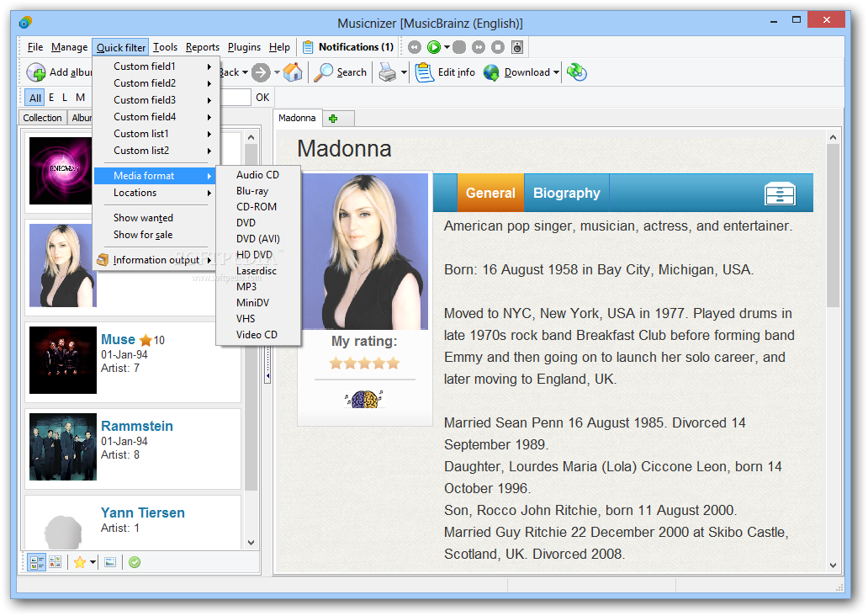Image resolution: width=868 pixels, height=616 pixels.
Task: Click the Madonna portrait photo
Action: pos(364,252)
